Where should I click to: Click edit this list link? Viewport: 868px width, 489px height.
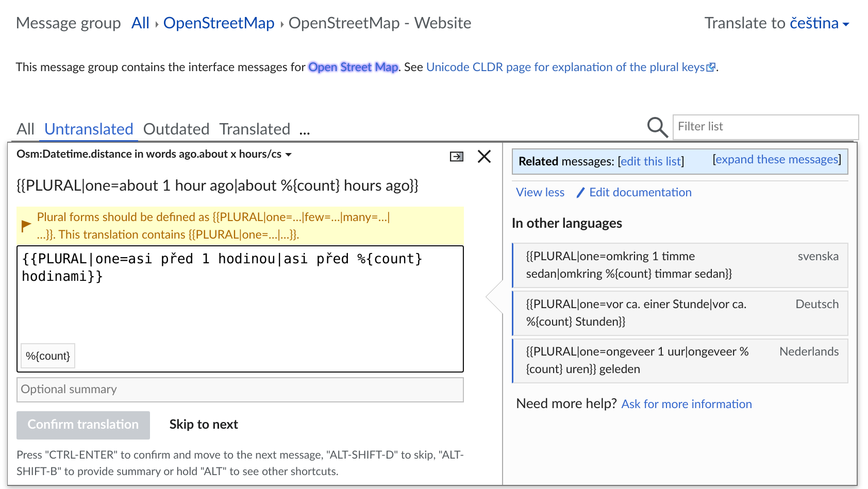point(651,161)
